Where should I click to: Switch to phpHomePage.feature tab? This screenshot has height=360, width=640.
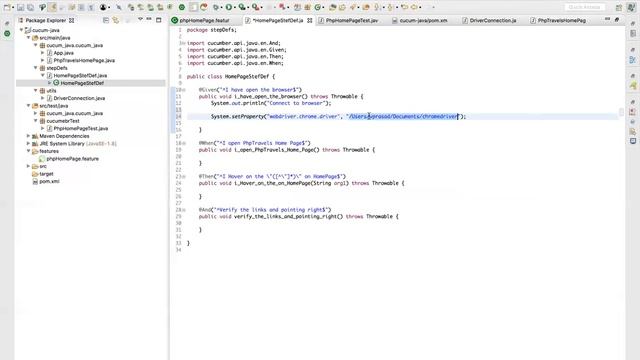coord(204,20)
